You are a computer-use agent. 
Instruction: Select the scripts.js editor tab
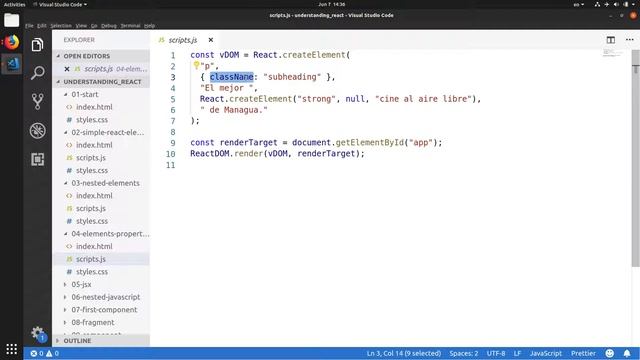tap(183, 40)
